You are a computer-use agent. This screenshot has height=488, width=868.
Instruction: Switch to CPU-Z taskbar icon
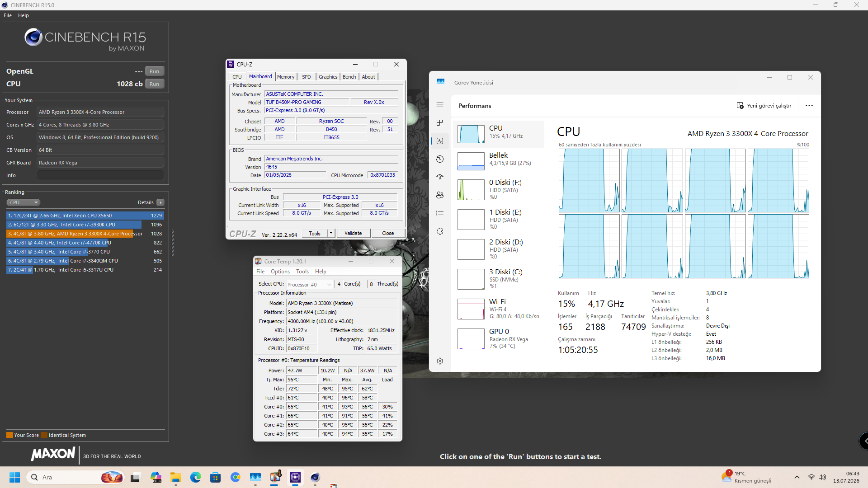tap(295, 477)
